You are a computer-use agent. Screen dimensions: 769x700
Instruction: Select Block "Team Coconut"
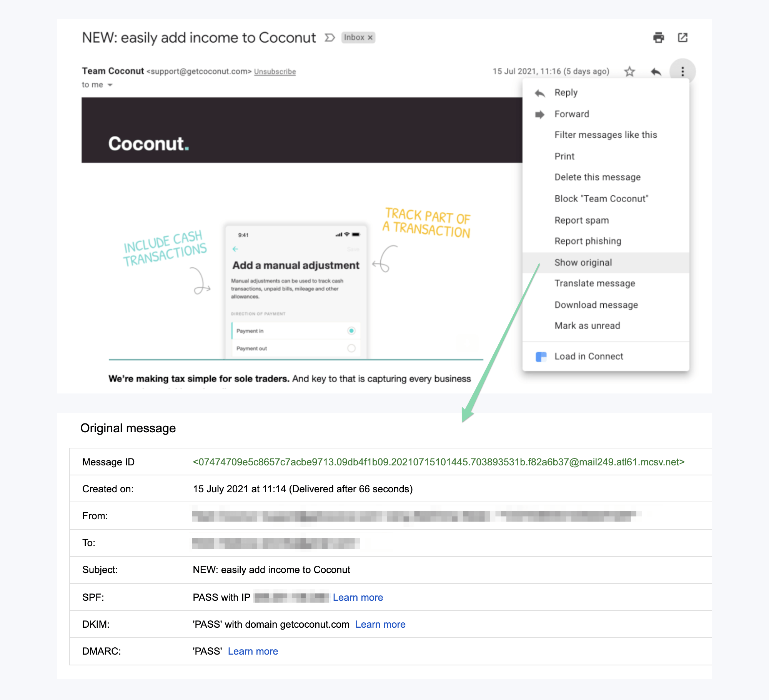pos(606,199)
